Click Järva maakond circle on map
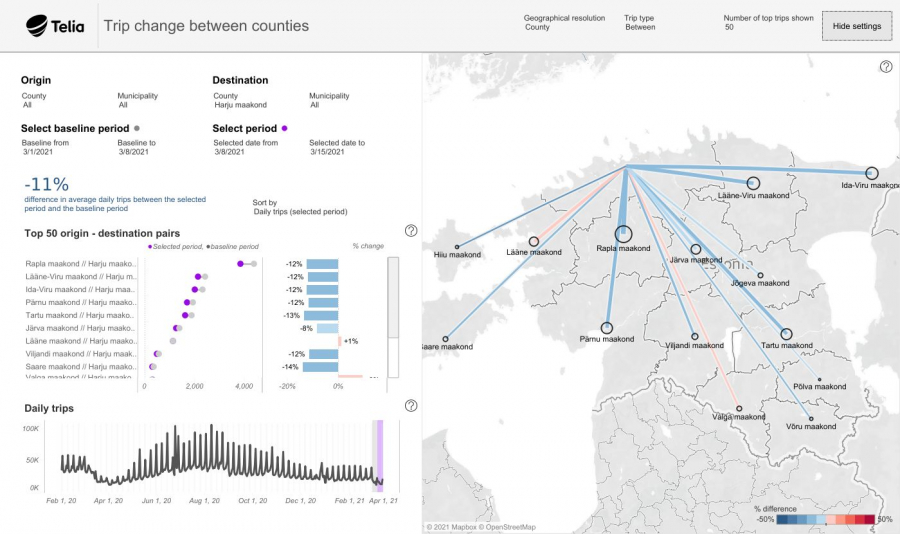 pos(696,249)
